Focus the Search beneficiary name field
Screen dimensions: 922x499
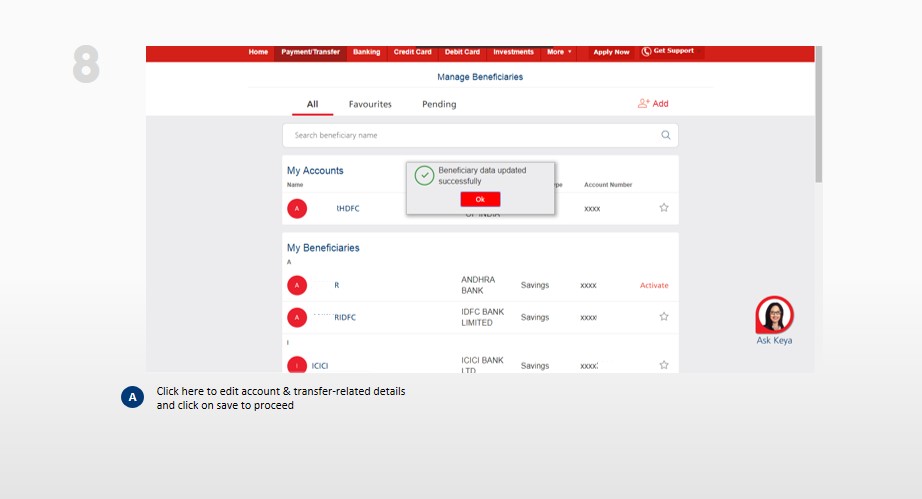point(480,135)
